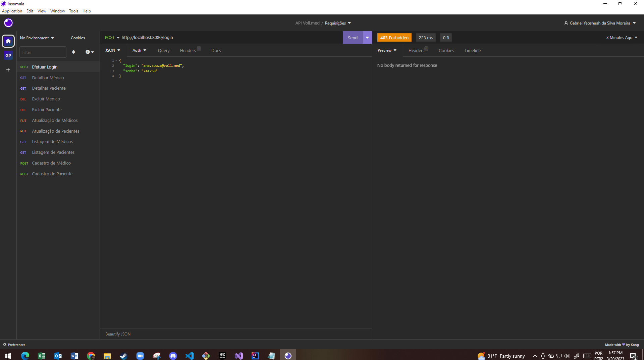Open Steam from taskbar
This screenshot has height=360, width=644.
pos(124,356)
